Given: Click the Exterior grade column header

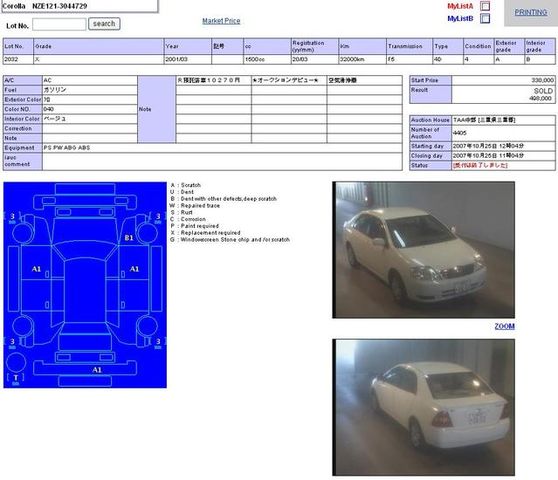Looking at the screenshot, I should point(509,46).
